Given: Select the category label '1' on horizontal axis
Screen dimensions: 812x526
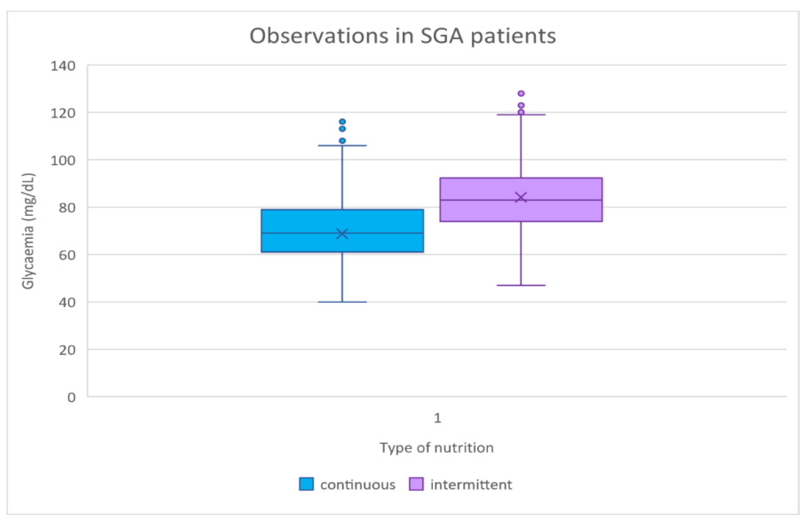Looking at the screenshot, I should click(437, 418).
